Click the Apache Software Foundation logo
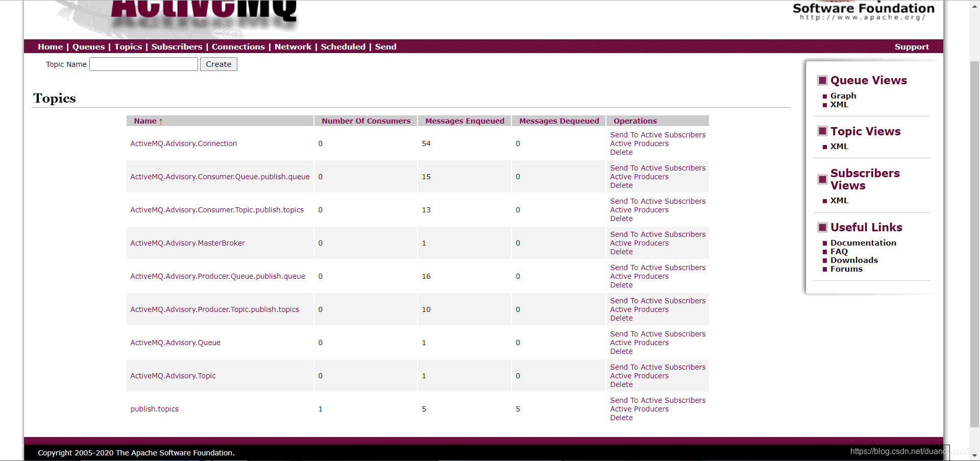Viewport: 980px width, 461px height. (x=863, y=11)
